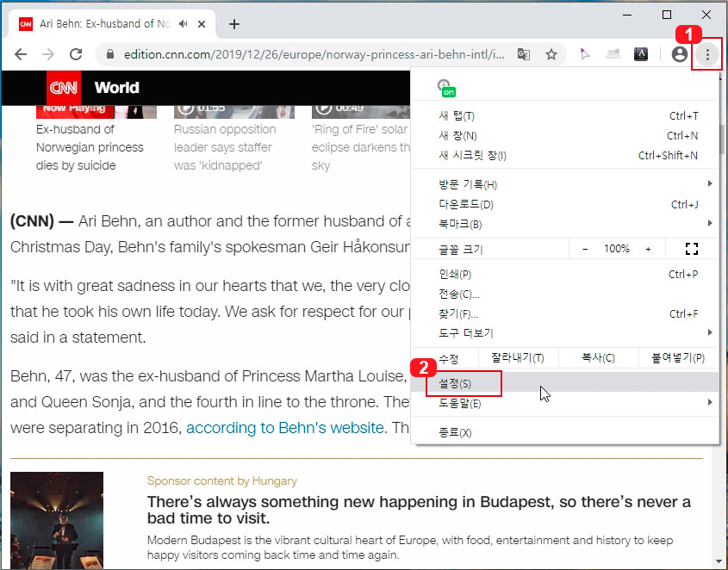This screenshot has height=570, width=728.
Task: Click 복사(C) copy button
Action: pos(599,358)
